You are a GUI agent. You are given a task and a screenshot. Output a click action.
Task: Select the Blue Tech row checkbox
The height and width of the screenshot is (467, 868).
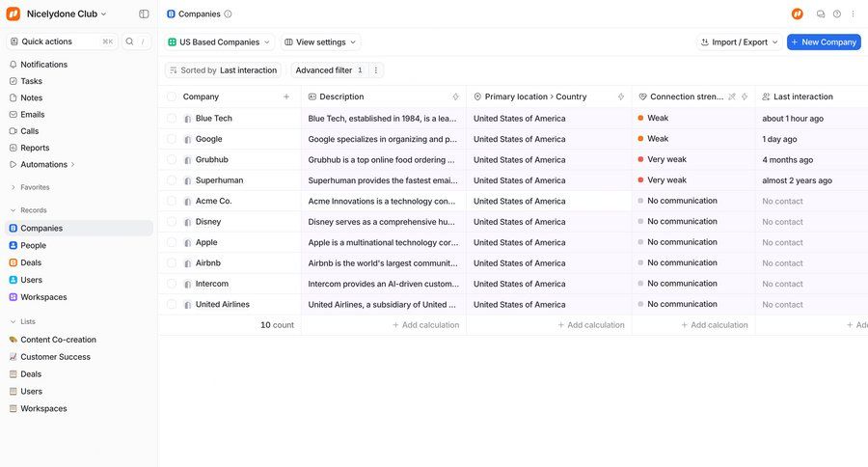click(172, 118)
